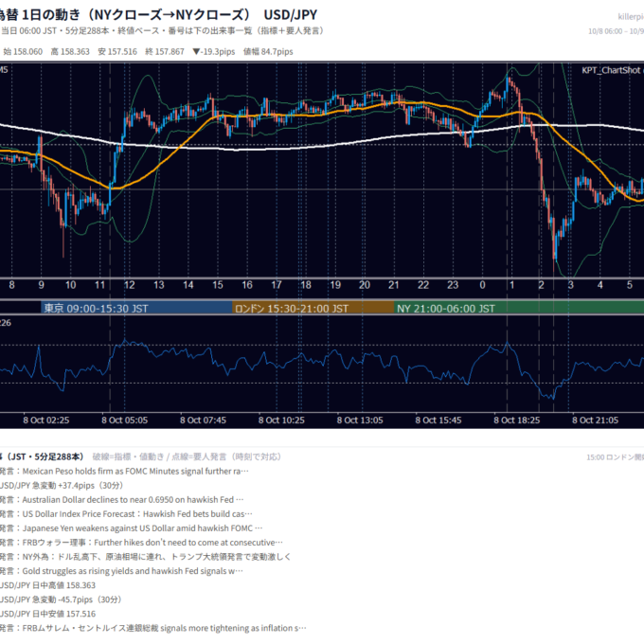This screenshot has width=644, height=644.
Task: Click the ▼-19.3pips change value
Action: click(214, 52)
